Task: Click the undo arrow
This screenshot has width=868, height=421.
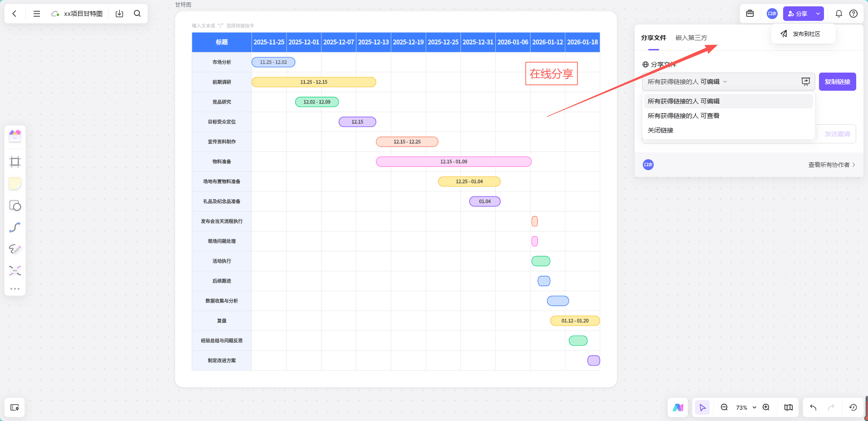Action: [813, 407]
